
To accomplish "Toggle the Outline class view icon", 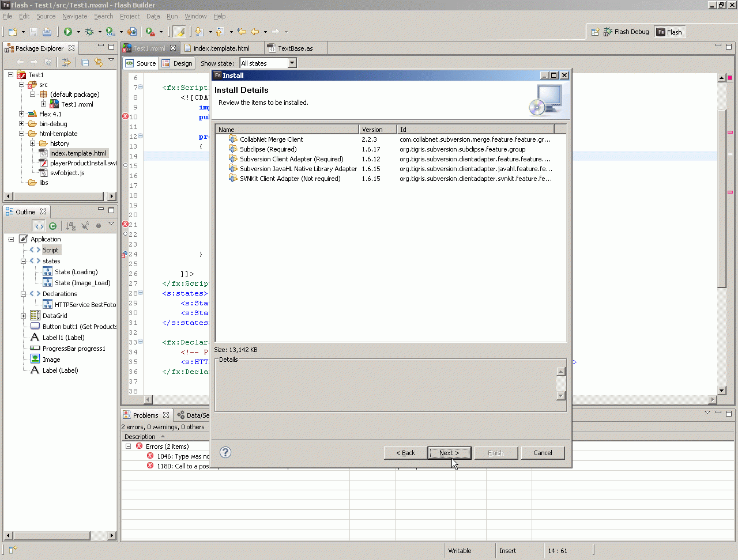I will [53, 226].
